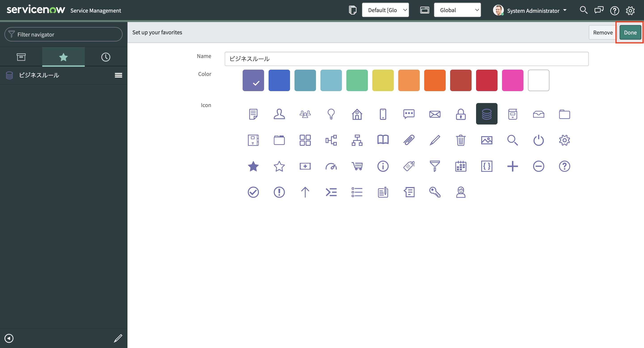Click the Remove button
The height and width of the screenshot is (348, 644).
[x=603, y=32]
